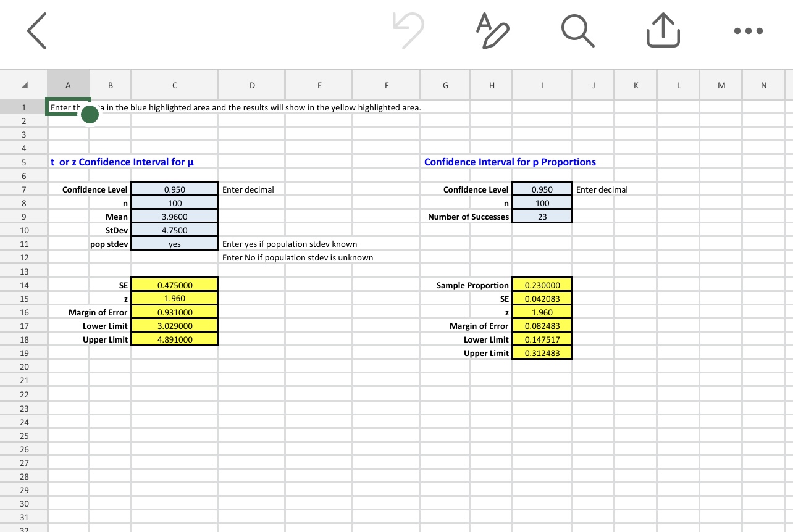Select the n value 100 in the mean section

(175, 203)
